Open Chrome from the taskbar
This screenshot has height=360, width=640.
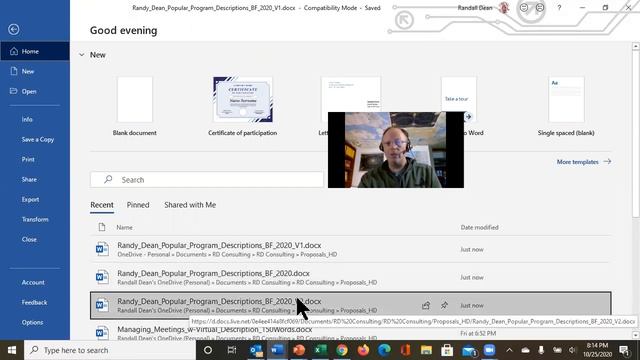click(342, 350)
